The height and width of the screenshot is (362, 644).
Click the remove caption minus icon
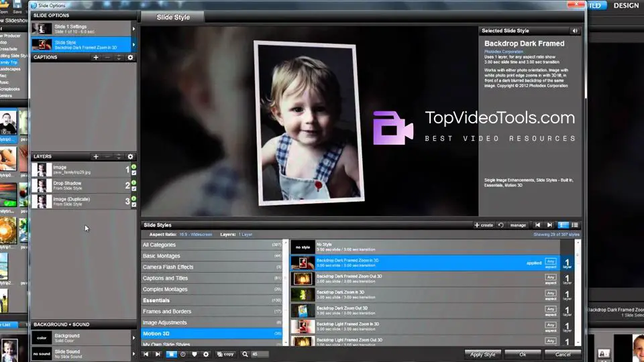point(107,58)
